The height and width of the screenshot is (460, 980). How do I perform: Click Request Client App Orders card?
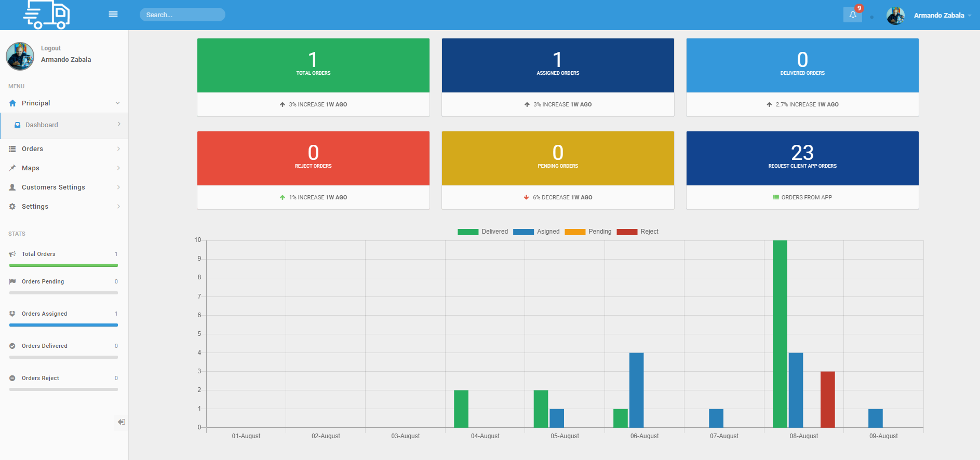(x=802, y=158)
